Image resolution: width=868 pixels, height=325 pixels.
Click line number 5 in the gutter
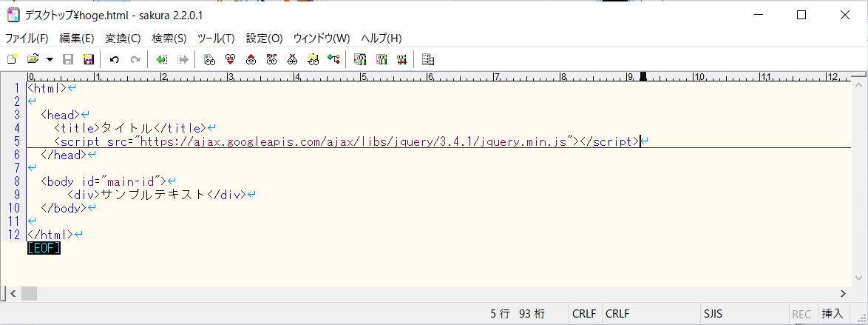tap(17, 141)
